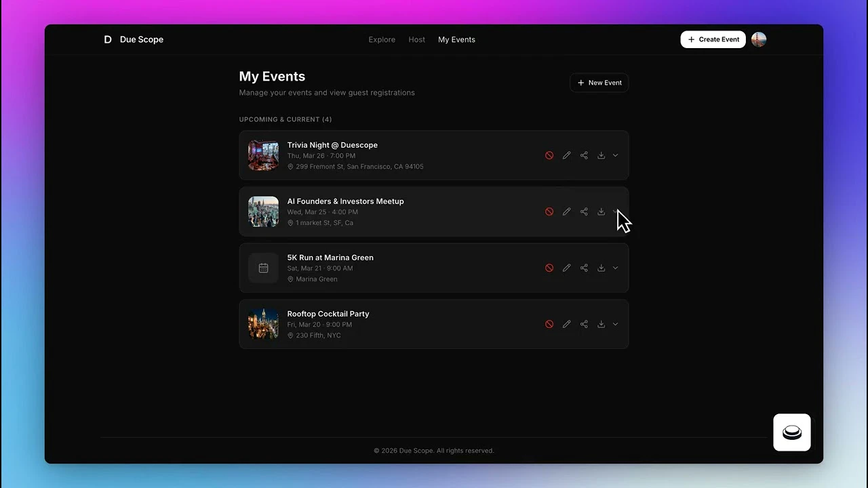Edit the Rooftop Cocktail Party event

pyautogui.click(x=566, y=324)
